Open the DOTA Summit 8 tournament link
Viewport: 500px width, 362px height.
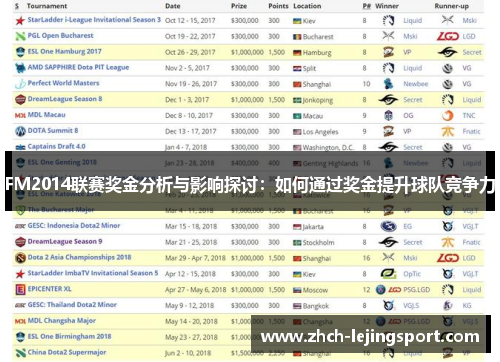[53, 130]
